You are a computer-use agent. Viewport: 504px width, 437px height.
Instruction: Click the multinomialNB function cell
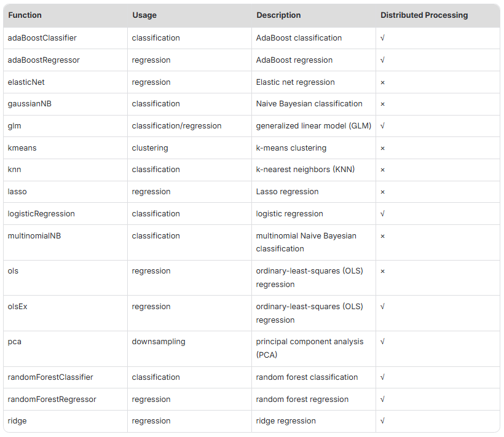pos(66,243)
